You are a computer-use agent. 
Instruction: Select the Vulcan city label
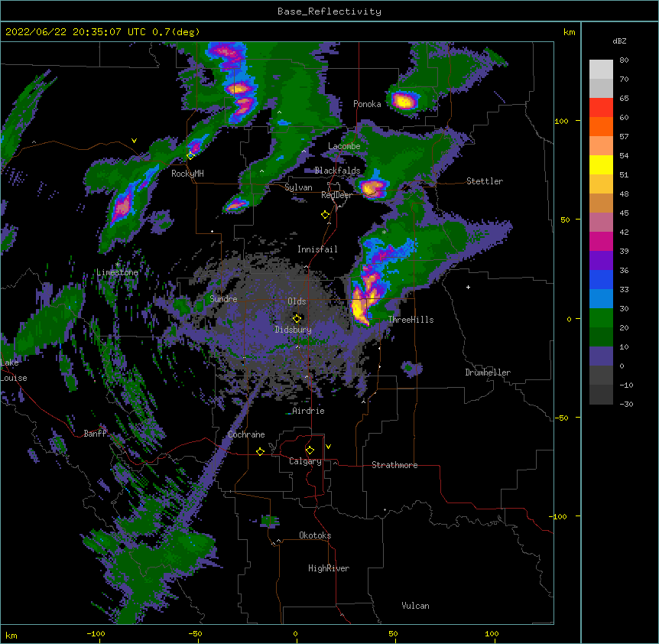tap(415, 606)
